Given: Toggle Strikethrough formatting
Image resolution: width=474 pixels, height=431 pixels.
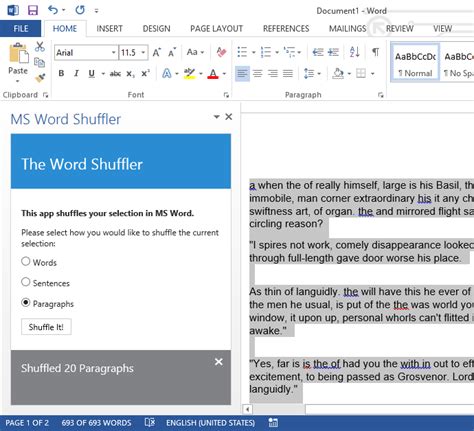Looking at the screenshot, I should coord(115,74).
